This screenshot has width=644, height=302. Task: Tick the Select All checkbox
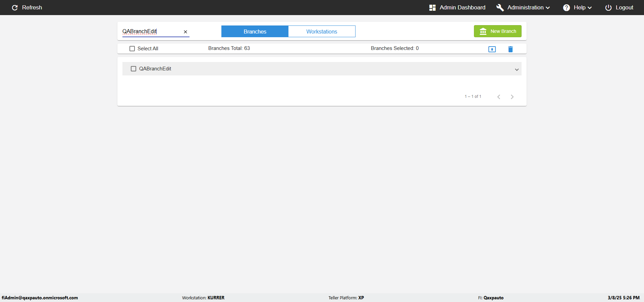point(132,49)
